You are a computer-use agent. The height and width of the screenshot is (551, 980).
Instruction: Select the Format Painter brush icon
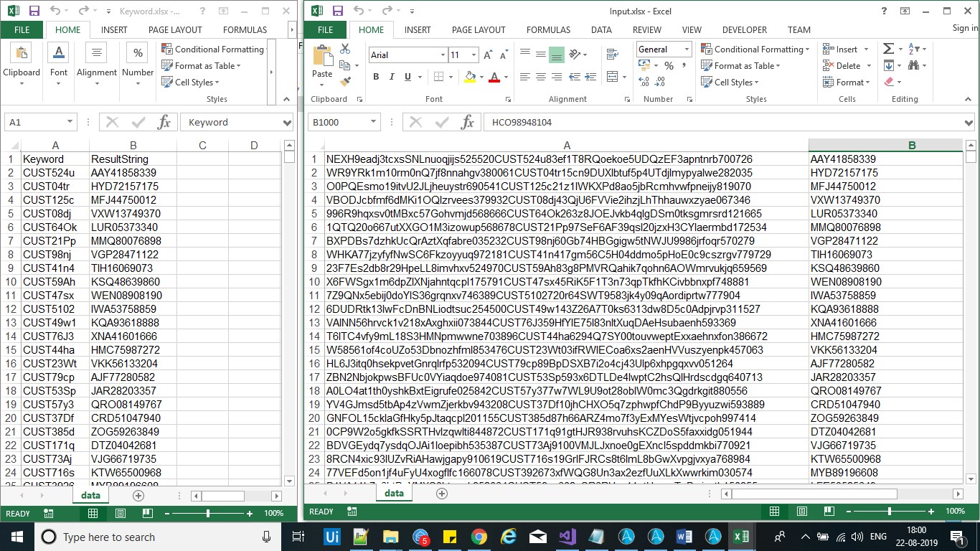[345, 82]
